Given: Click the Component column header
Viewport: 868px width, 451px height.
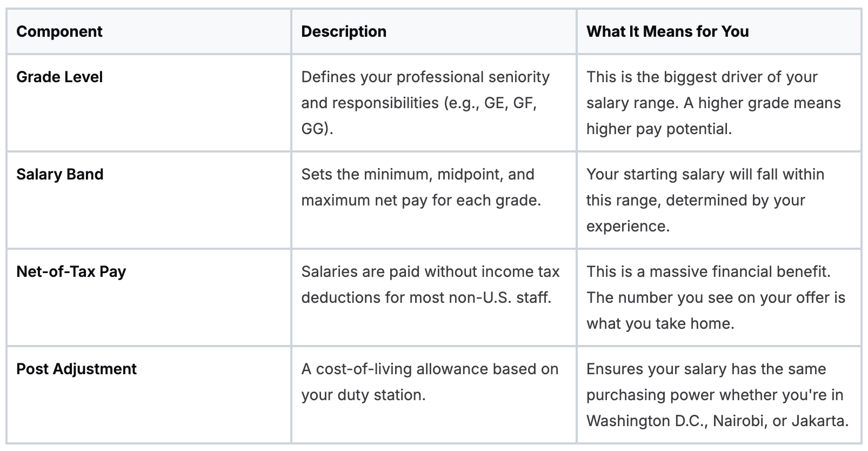Looking at the screenshot, I should 59,31.
